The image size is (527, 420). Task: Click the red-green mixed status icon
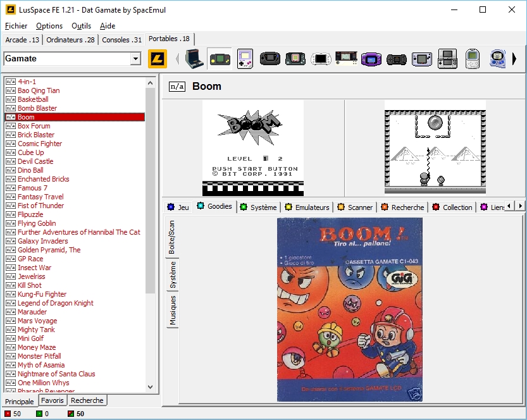71,414
